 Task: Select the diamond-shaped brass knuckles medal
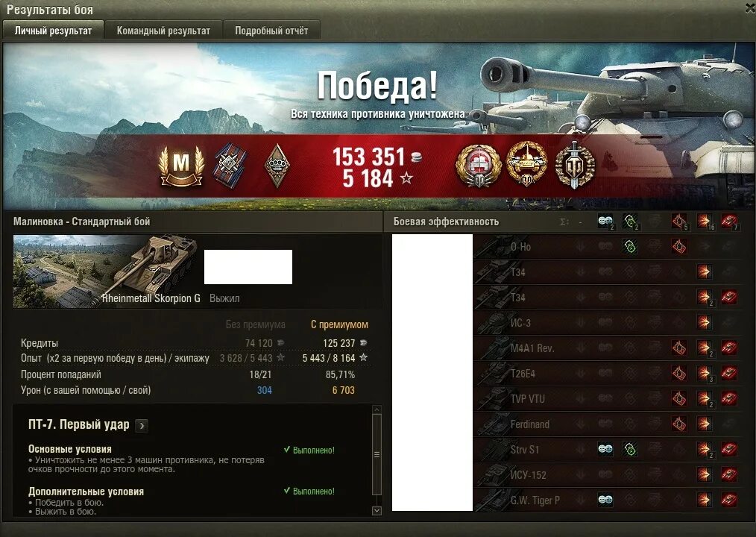point(277,166)
